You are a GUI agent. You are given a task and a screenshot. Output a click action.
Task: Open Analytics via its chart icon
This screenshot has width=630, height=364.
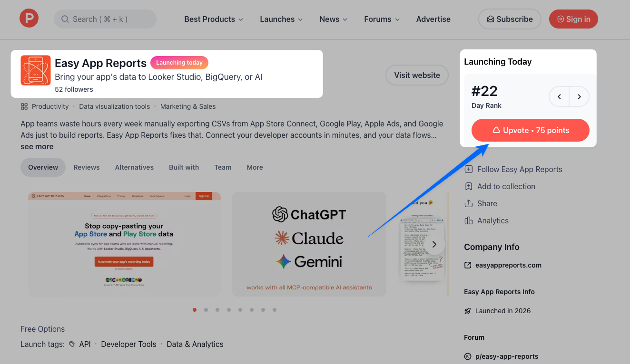click(x=469, y=220)
